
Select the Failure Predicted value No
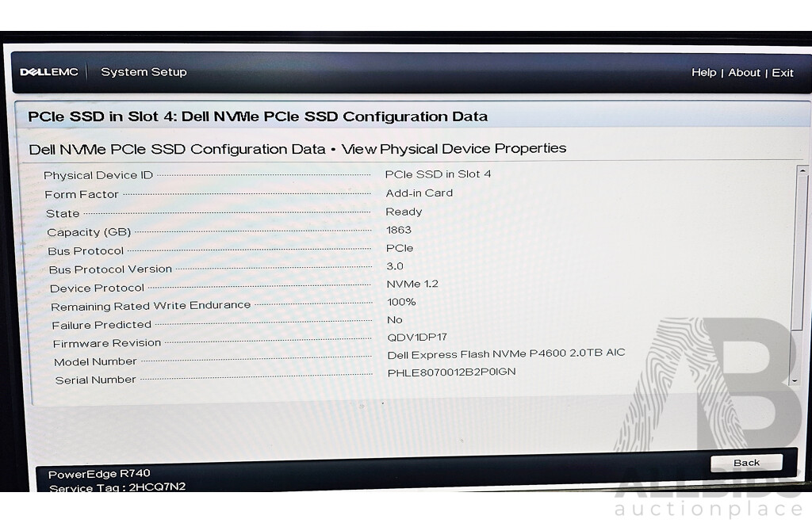click(x=395, y=319)
